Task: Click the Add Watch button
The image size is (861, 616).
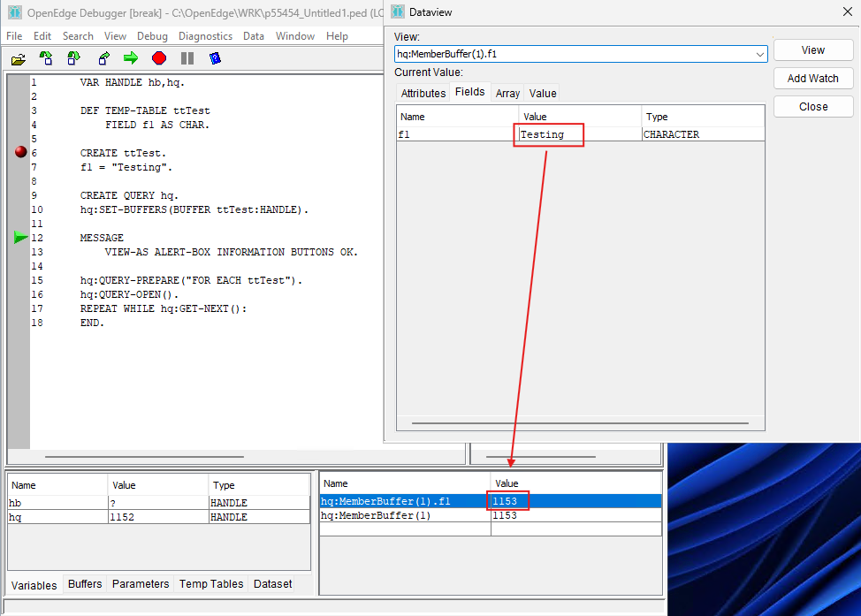Action: point(813,79)
